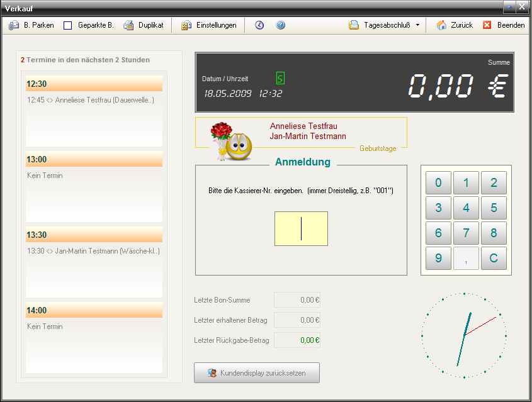Screen dimensions: 532x402
Task: Click Zurück to go back
Action: point(455,25)
